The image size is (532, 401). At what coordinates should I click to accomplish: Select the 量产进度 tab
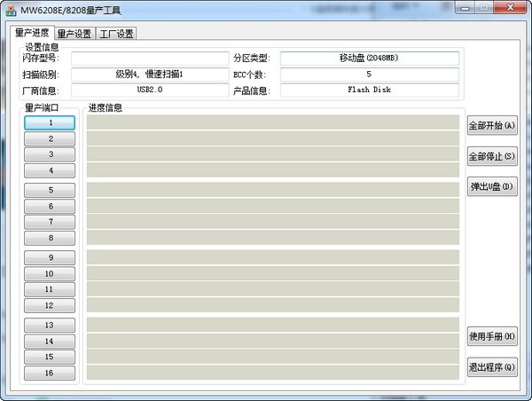[x=32, y=34]
